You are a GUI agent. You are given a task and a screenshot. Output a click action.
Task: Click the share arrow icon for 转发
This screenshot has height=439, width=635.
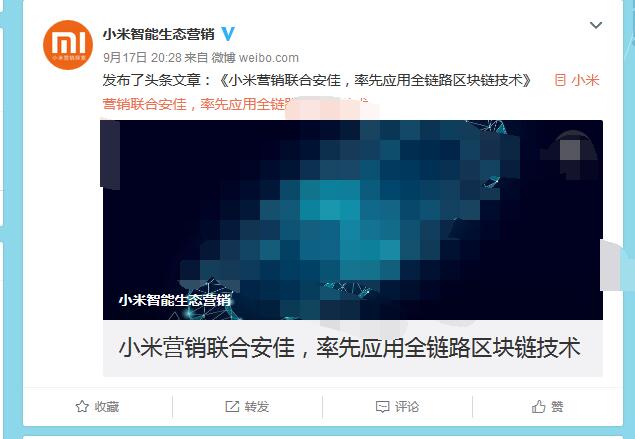[232, 406]
